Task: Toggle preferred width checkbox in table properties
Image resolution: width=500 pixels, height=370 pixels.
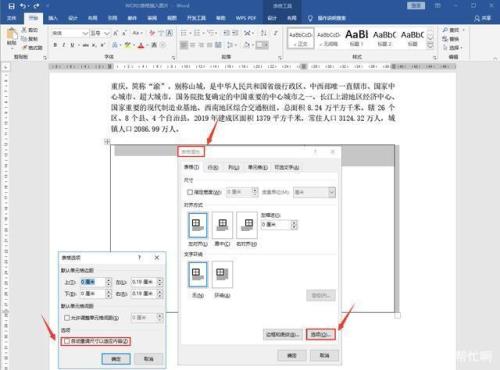Action: click(x=190, y=192)
